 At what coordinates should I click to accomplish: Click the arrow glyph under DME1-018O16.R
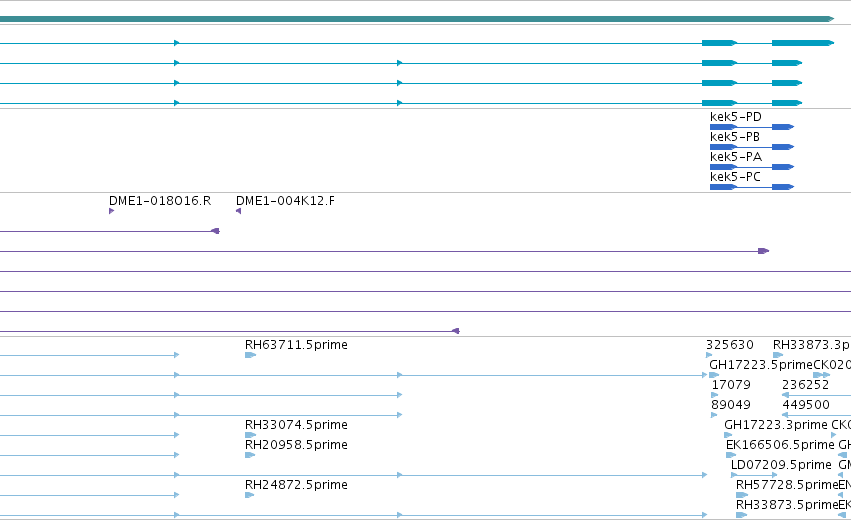tap(111, 211)
